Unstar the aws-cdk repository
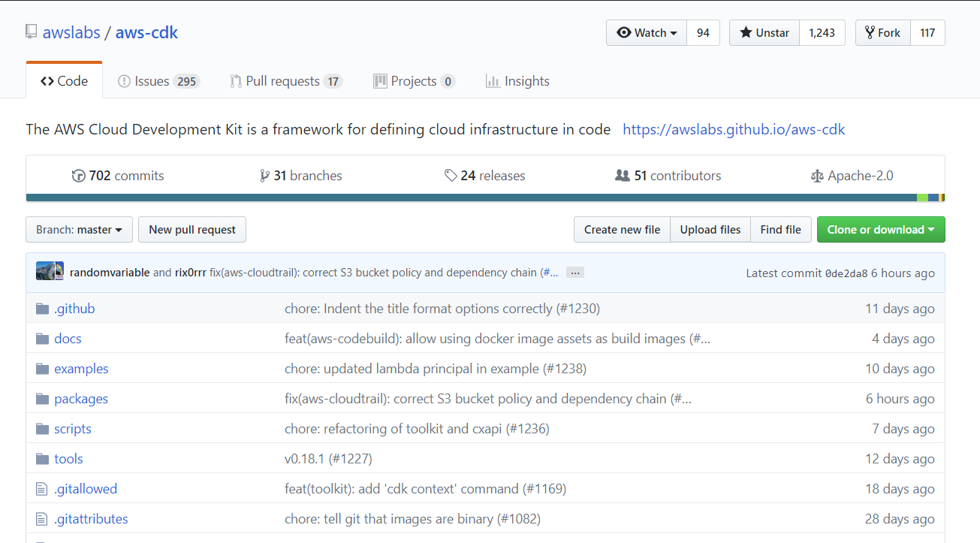 pyautogui.click(x=764, y=33)
